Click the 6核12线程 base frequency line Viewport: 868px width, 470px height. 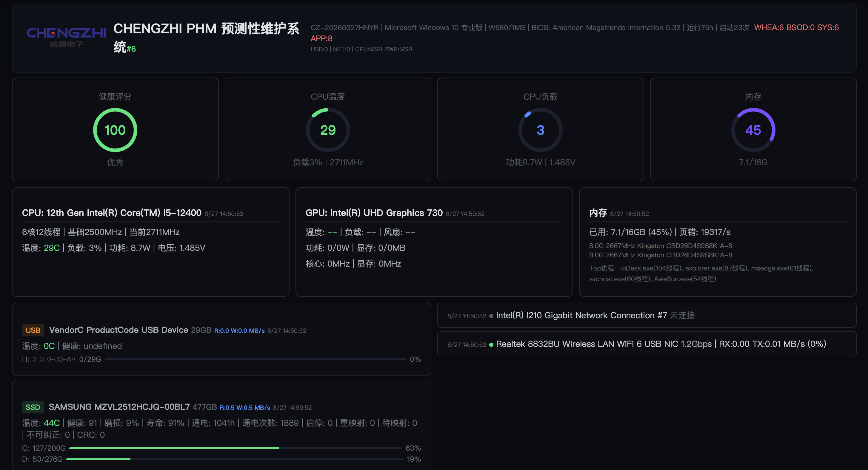[101, 232]
